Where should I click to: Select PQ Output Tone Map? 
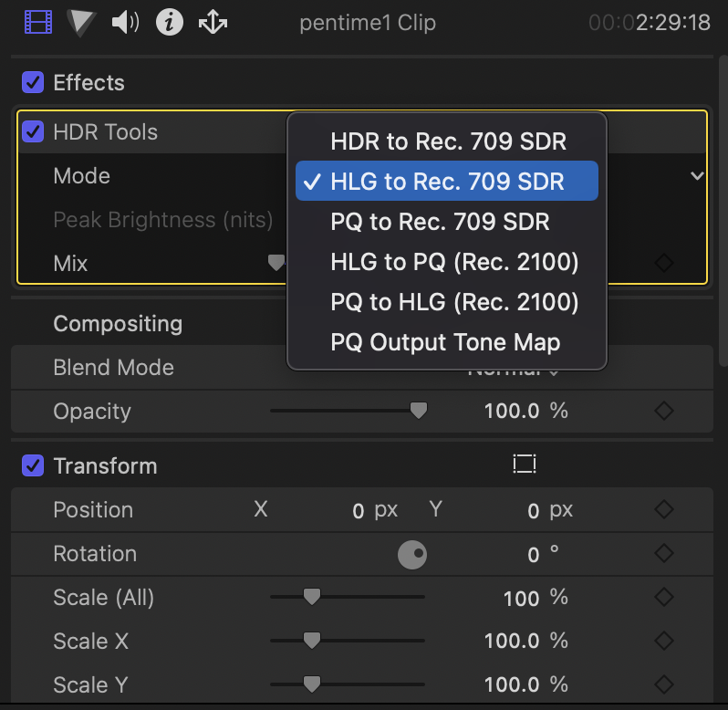point(447,342)
